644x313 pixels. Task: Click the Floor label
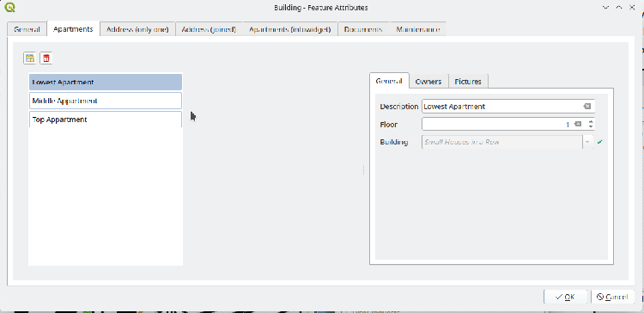388,124
